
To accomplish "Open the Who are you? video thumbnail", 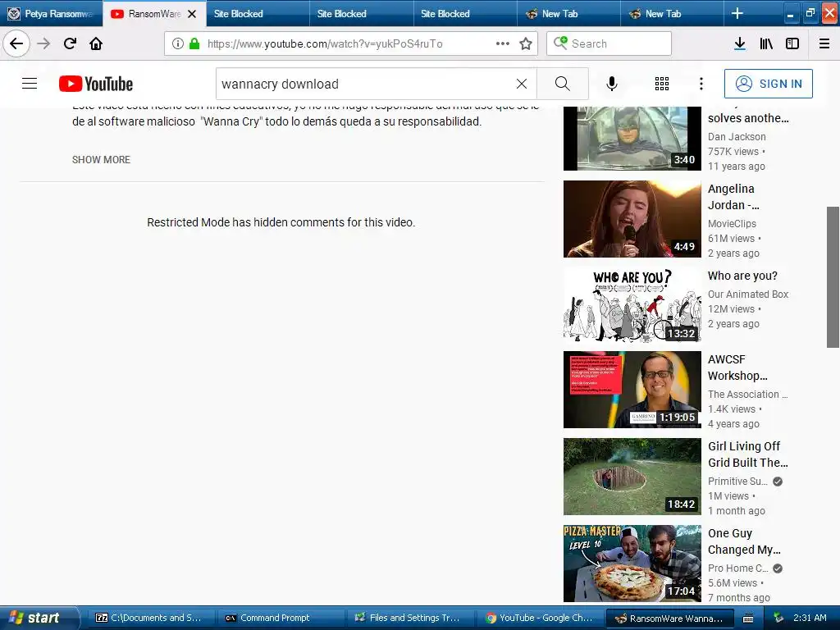I will [632, 306].
